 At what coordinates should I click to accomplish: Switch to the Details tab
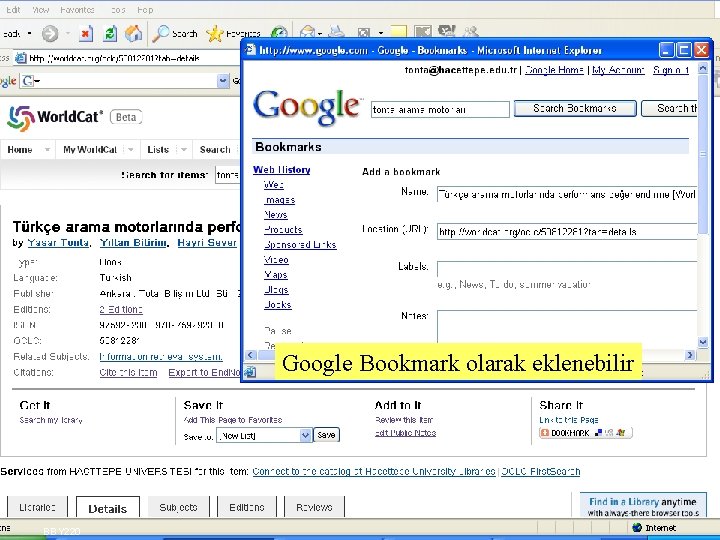pyautogui.click(x=107, y=508)
